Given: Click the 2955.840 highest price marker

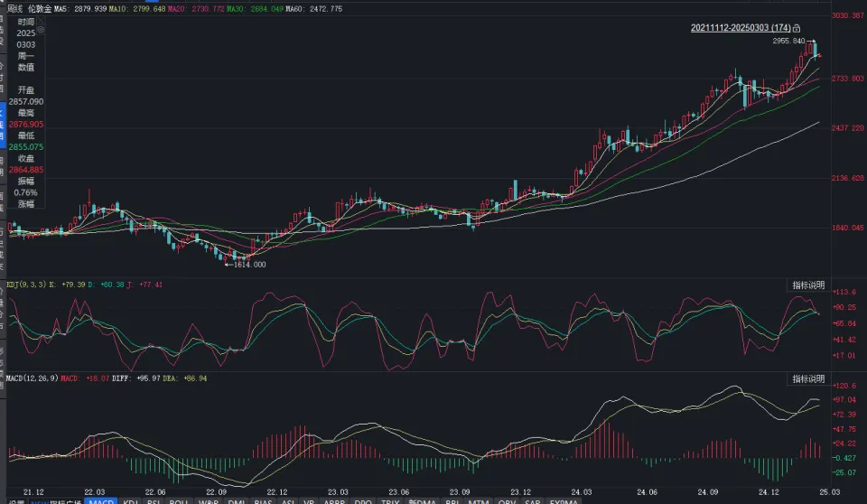Looking at the screenshot, I should (788, 42).
